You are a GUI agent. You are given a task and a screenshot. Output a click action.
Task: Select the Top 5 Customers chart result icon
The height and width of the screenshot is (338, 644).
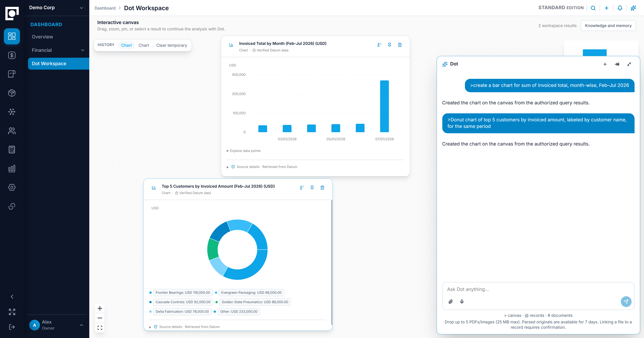pyautogui.click(x=302, y=188)
